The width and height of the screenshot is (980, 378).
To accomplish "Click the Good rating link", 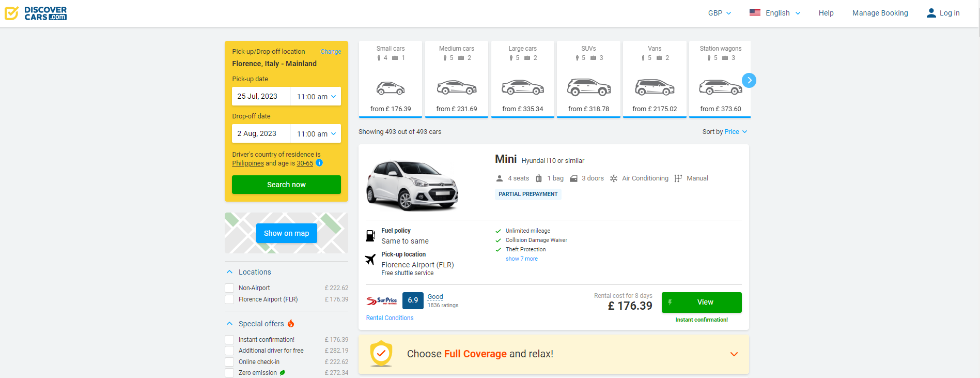I will (x=435, y=297).
